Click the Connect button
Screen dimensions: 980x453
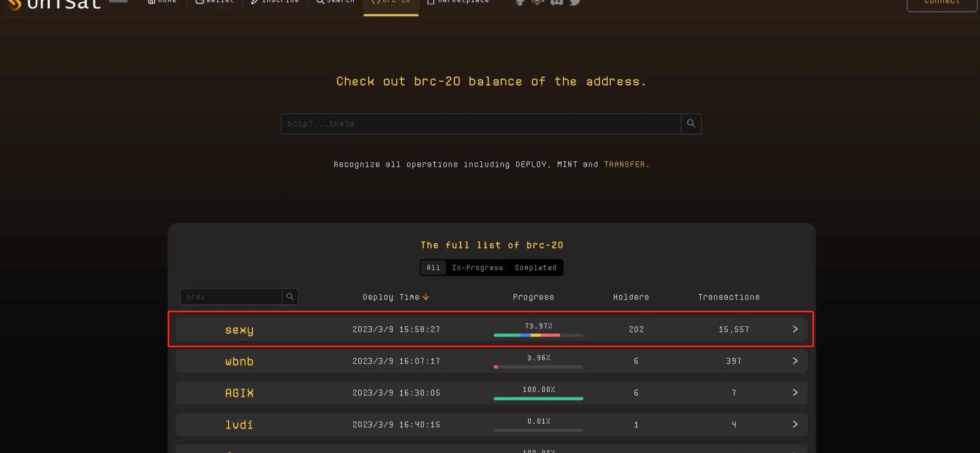point(941,4)
